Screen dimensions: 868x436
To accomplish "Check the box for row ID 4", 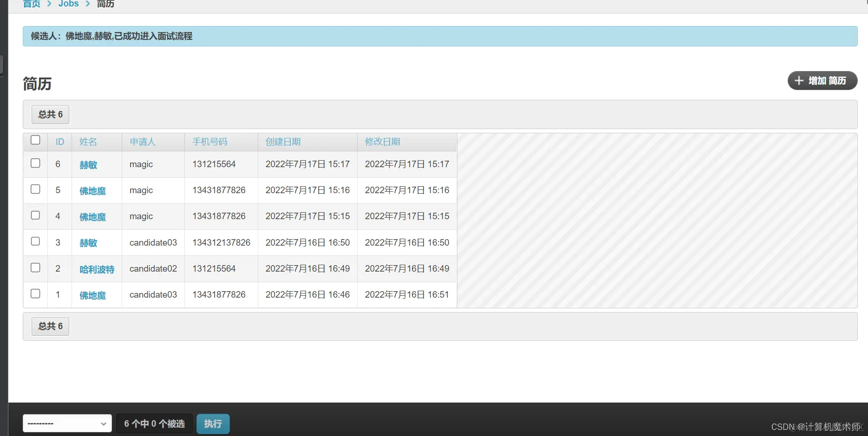I will (x=35, y=215).
